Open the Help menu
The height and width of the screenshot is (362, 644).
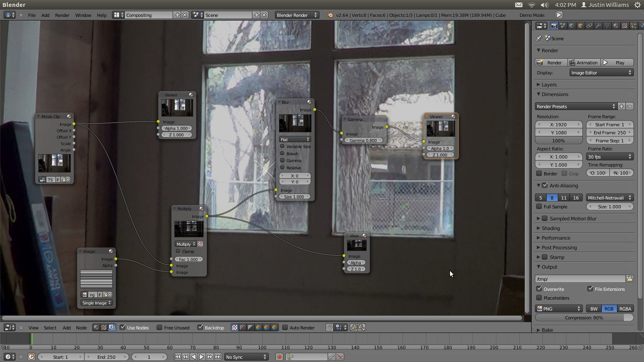click(x=102, y=15)
